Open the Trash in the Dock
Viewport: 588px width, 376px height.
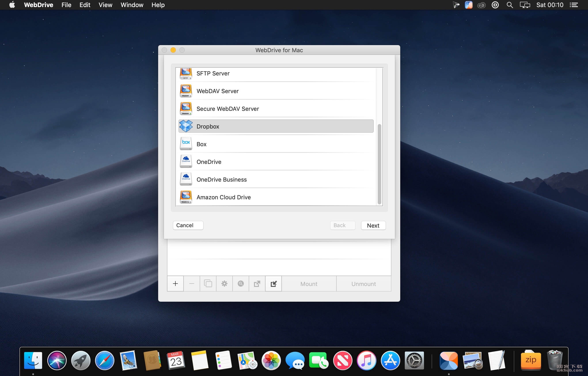coord(555,360)
